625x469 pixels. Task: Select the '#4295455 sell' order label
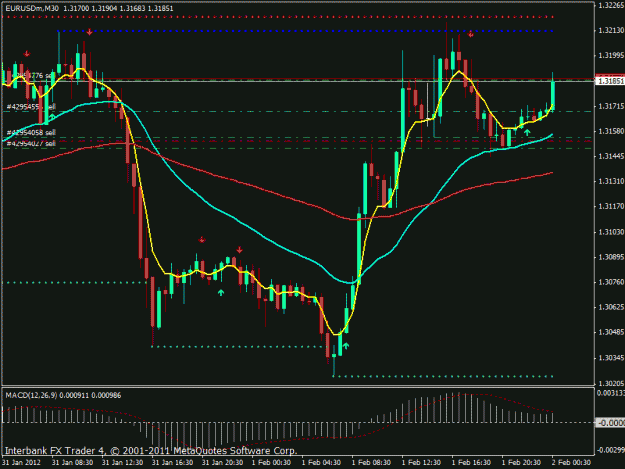(31, 107)
